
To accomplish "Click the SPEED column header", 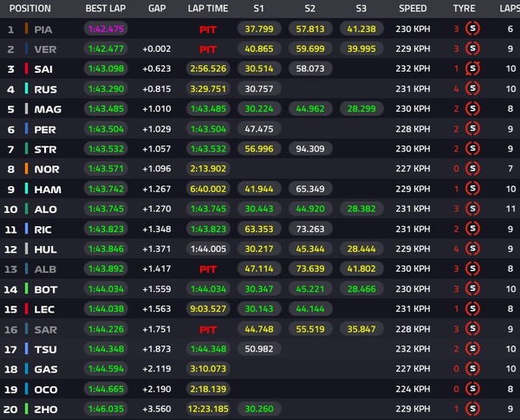I will (413, 9).
